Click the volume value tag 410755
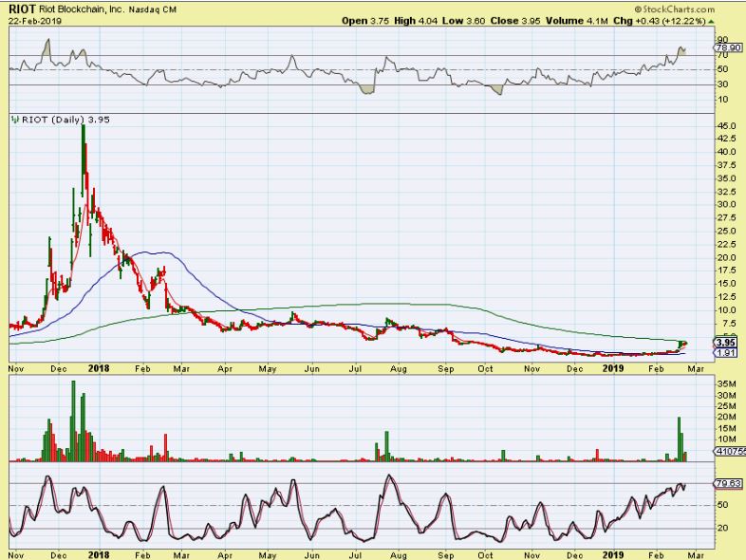The height and width of the screenshot is (560, 746). tap(730, 451)
